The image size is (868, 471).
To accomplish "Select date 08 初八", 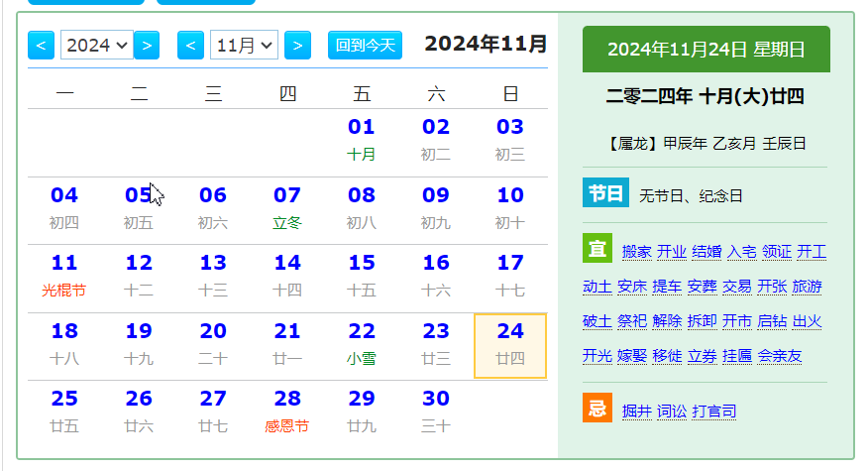I will pyautogui.click(x=362, y=208).
